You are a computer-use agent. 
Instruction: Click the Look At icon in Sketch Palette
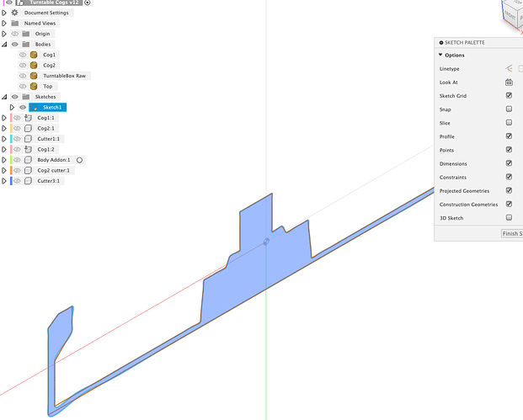[509, 82]
